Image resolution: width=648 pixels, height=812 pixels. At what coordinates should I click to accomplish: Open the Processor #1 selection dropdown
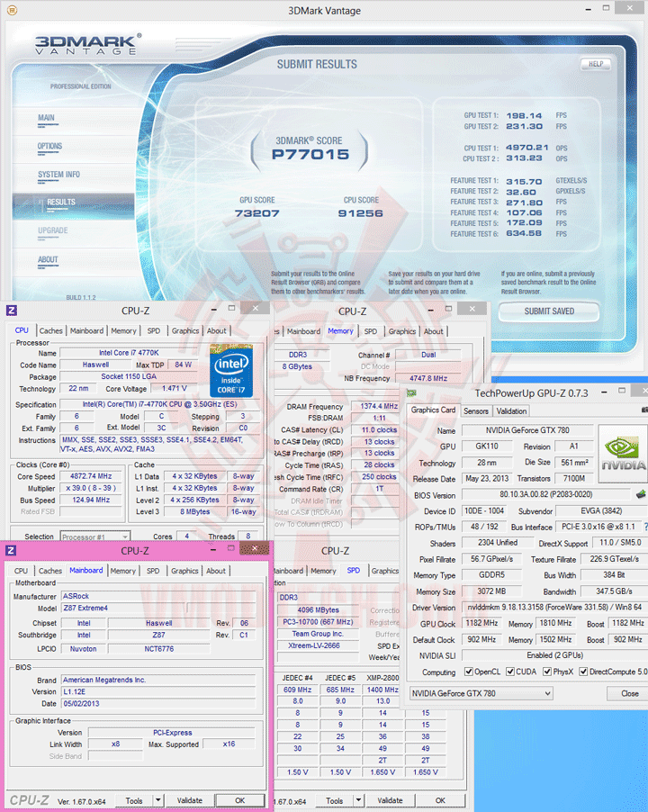[95, 537]
